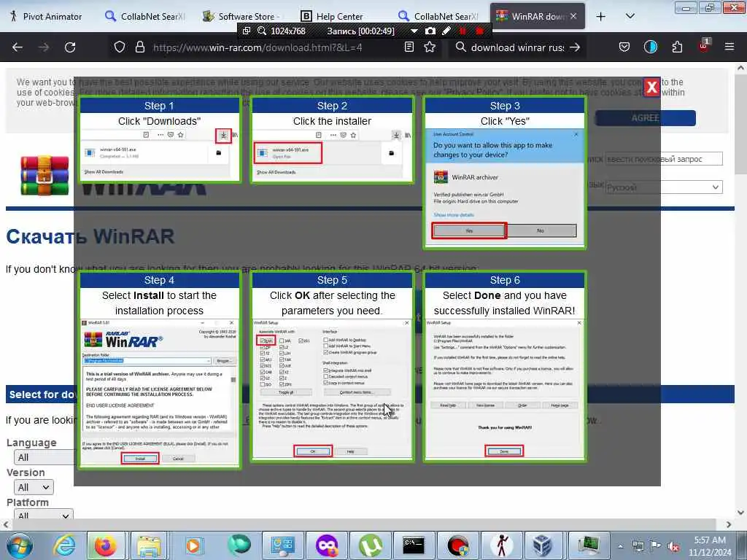
Task: Click the greyed forward navigation arrow
Action: [x=43, y=47]
